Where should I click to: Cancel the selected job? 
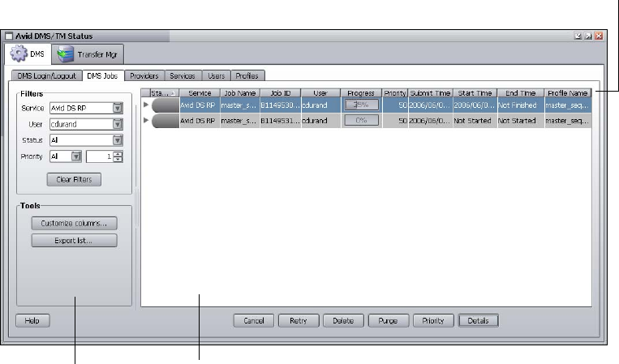(254, 320)
